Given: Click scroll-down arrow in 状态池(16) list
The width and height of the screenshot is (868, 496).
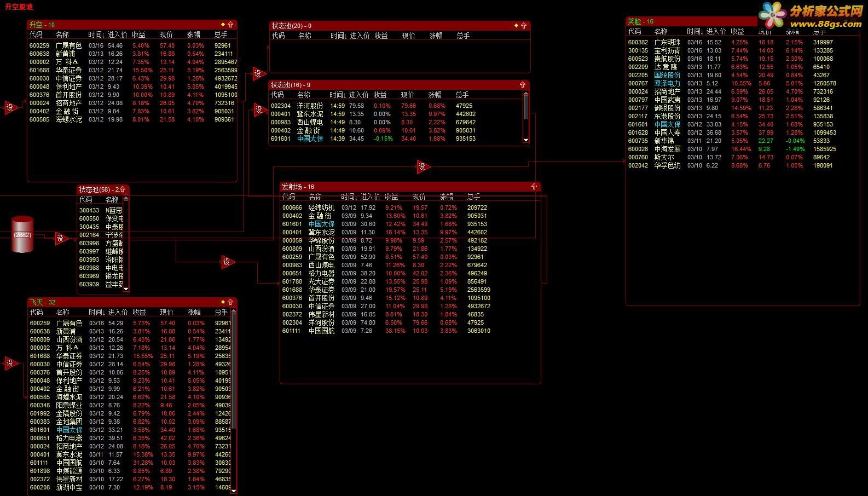Looking at the screenshot, I should coord(526,140).
